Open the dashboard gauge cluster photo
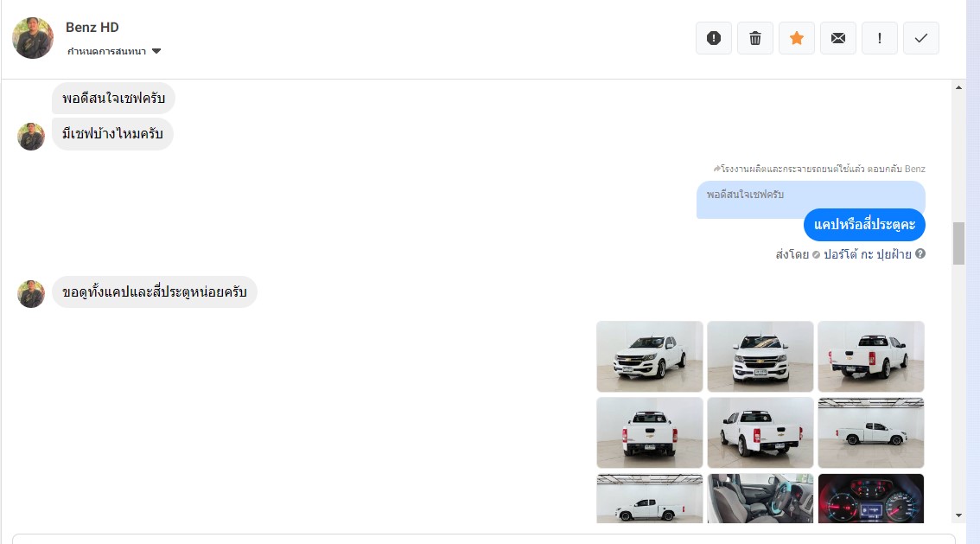Viewport: 980px width, 544px height. pyautogui.click(x=871, y=499)
